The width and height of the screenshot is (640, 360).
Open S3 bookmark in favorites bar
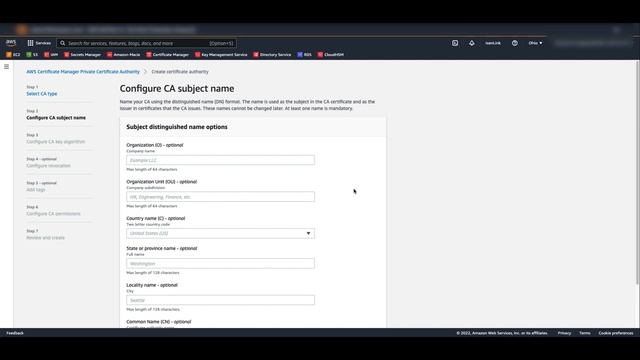(x=32, y=54)
